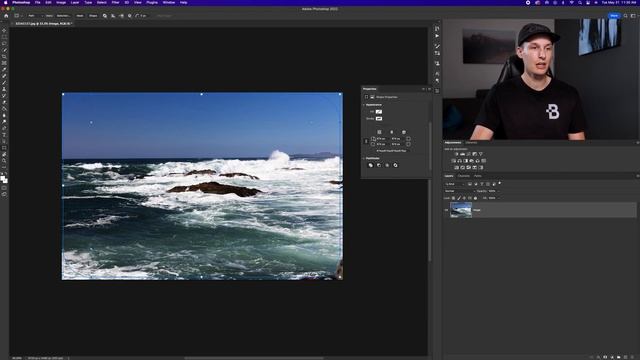This screenshot has width=640, height=360.
Task: Collapse the Properties panel with double arrows
Action: click(423, 89)
